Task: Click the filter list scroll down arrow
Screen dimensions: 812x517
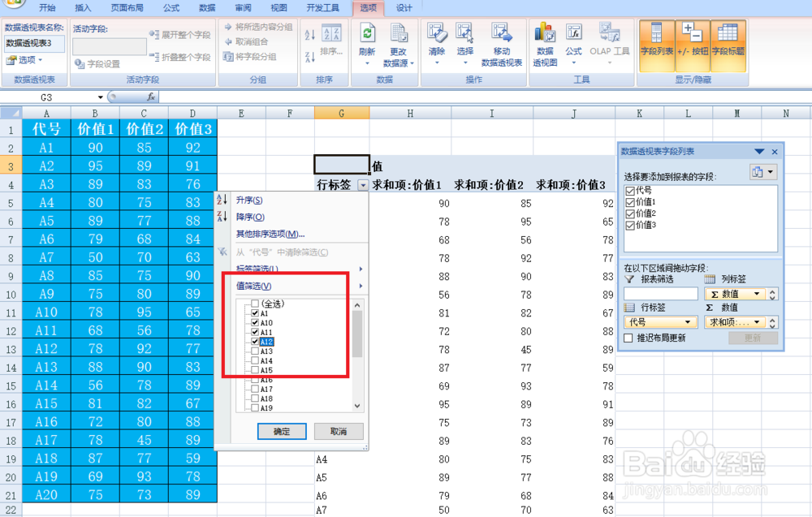Action: pos(357,407)
